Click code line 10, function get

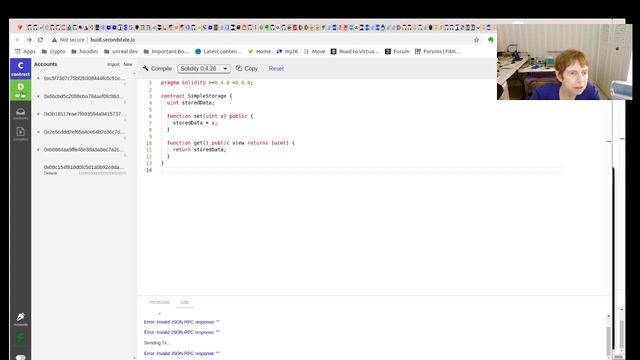pyautogui.click(x=231, y=143)
